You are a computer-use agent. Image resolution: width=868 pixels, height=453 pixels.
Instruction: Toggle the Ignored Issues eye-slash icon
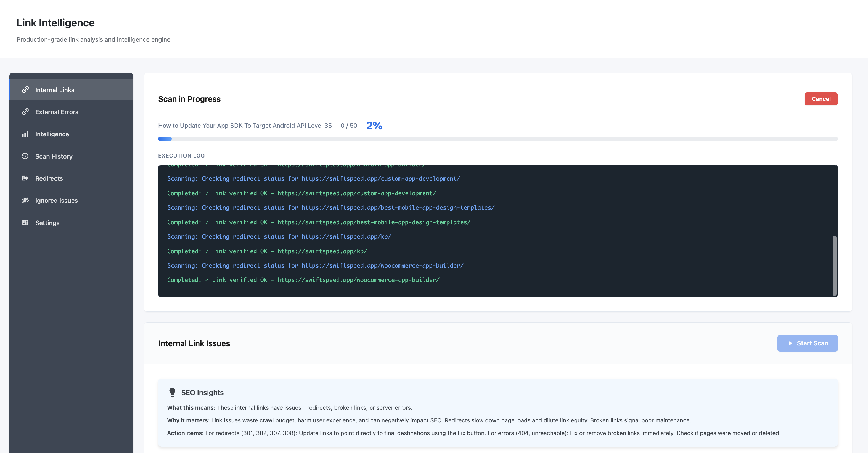point(25,200)
